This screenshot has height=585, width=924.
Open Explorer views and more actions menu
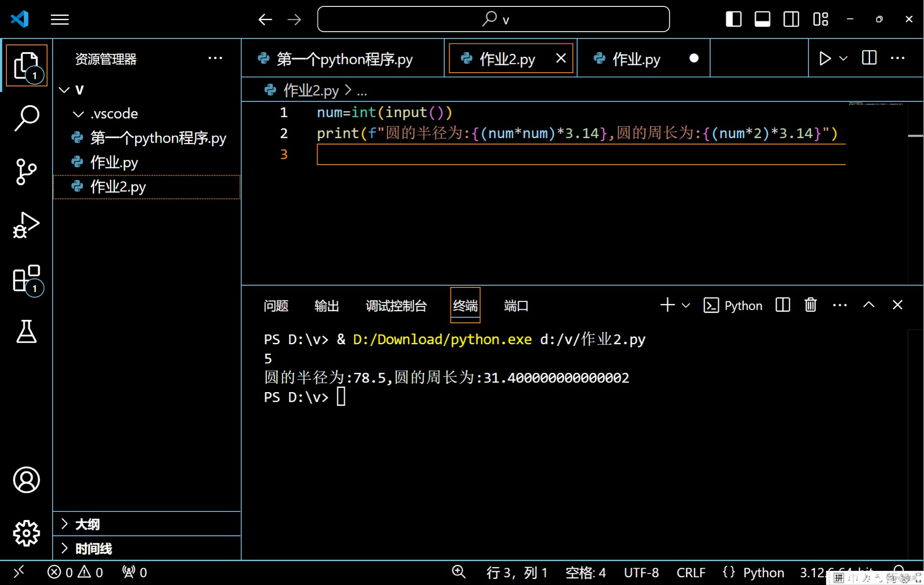(x=215, y=58)
